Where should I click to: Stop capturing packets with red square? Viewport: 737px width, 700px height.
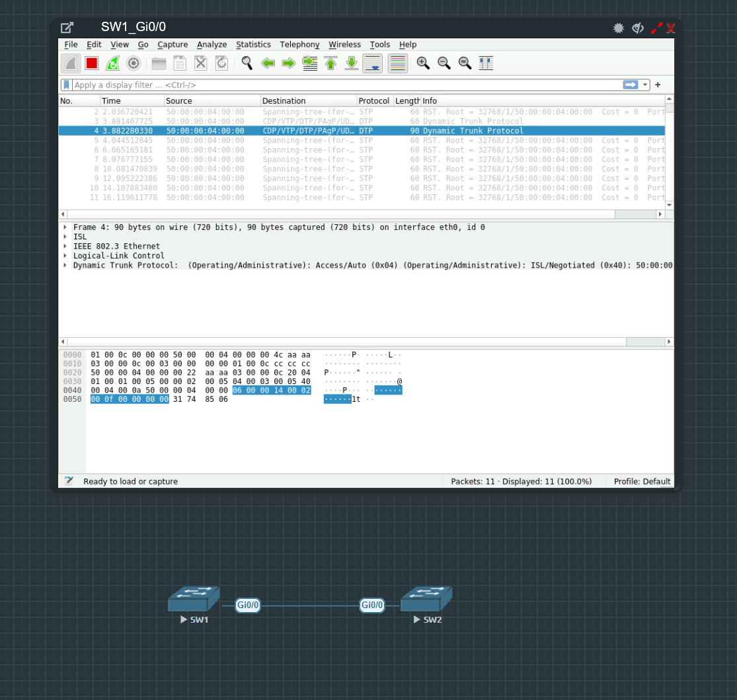pyautogui.click(x=92, y=63)
